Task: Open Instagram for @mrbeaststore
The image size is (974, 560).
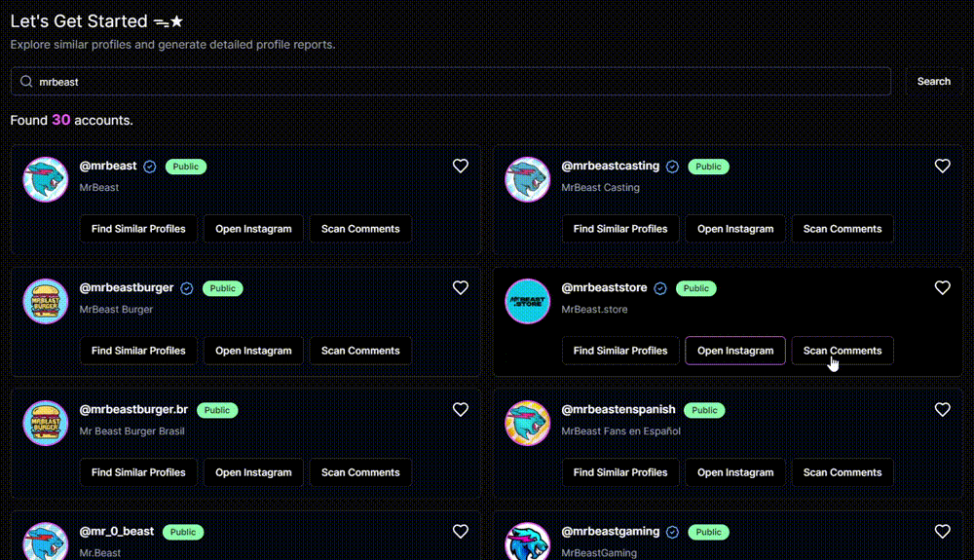Action: coord(735,351)
